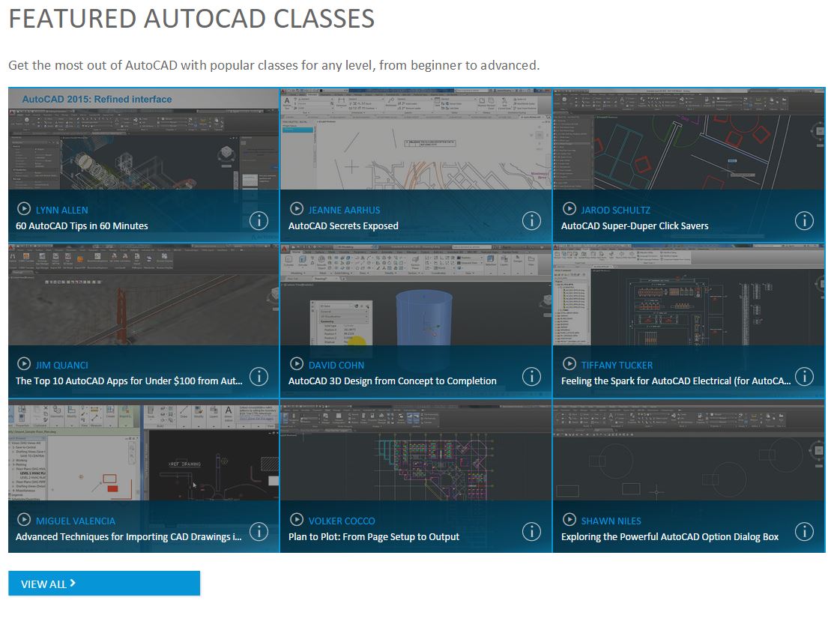Open JIM QUANCI instructor link
The height and width of the screenshot is (618, 840).
[62, 366]
